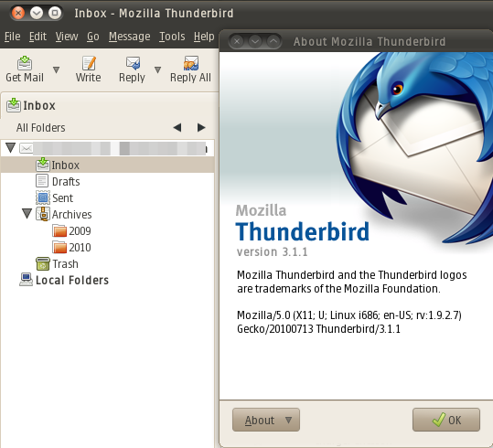
Task: Open the 2010 archive folder
Action: point(71,248)
